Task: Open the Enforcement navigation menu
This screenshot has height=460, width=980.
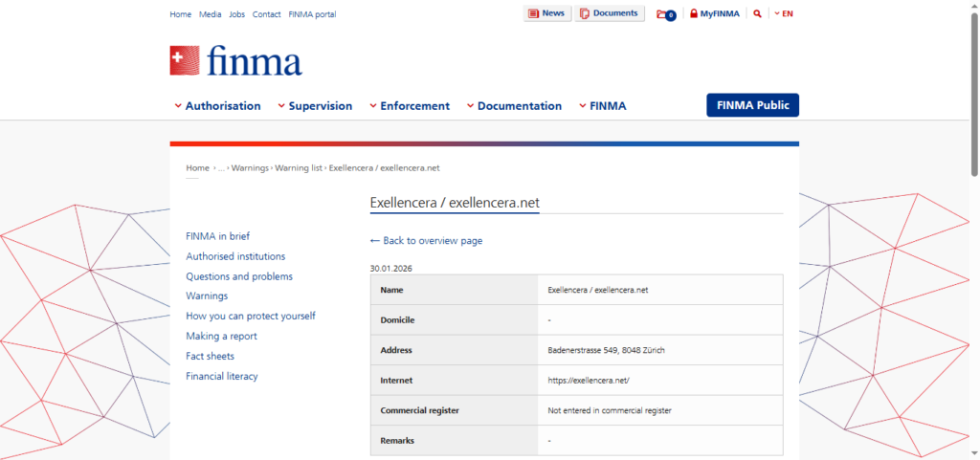Action: coord(409,106)
